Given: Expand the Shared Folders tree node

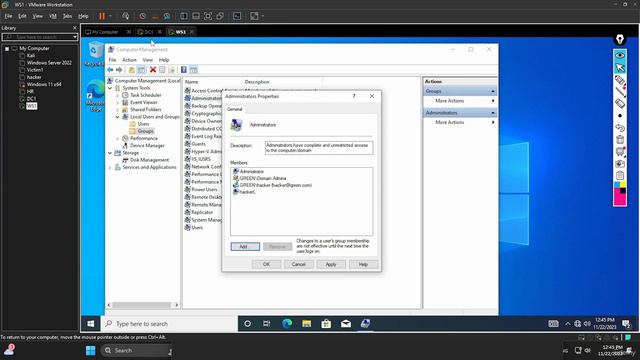Looking at the screenshot, I should pos(118,110).
